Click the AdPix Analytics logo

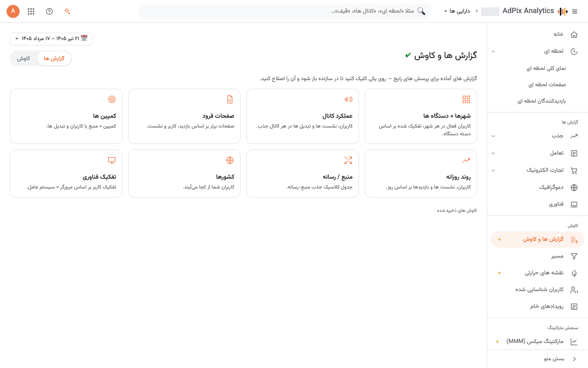point(535,11)
